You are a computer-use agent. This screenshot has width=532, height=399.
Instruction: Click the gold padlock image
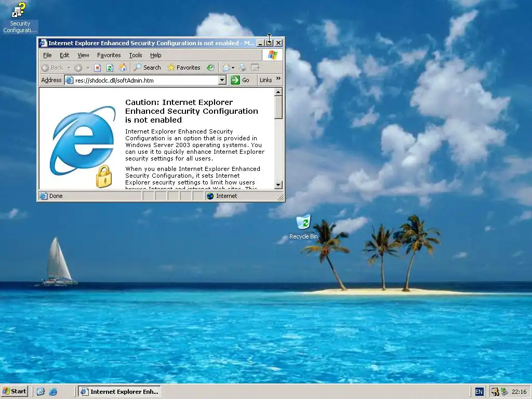tap(104, 177)
